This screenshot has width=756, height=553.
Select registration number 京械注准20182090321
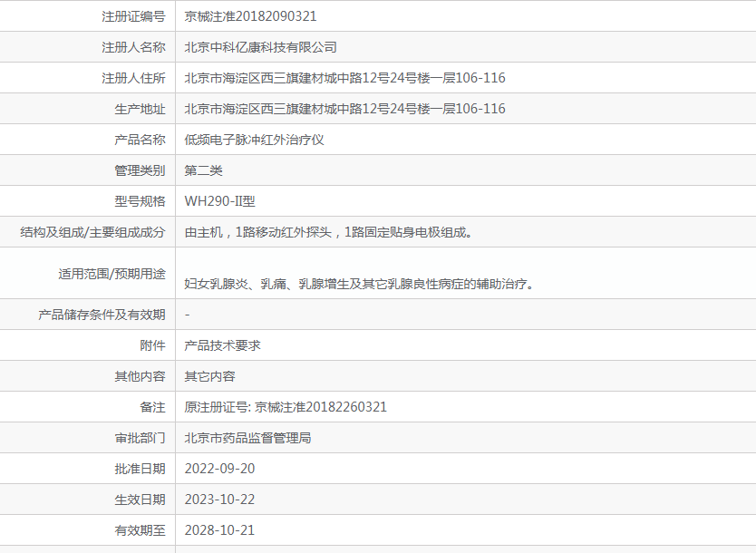[x=250, y=16]
